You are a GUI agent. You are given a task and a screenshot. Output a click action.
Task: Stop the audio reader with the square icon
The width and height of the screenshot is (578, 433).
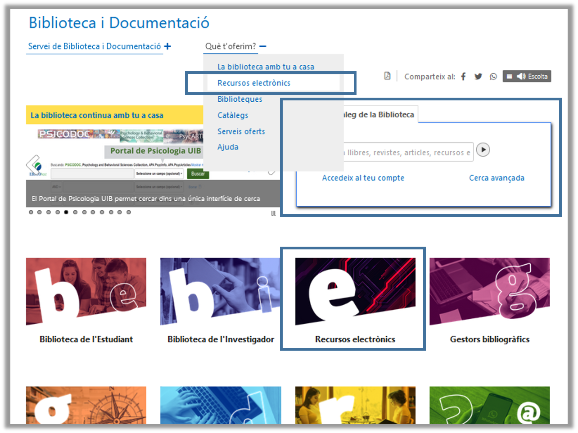coord(509,76)
